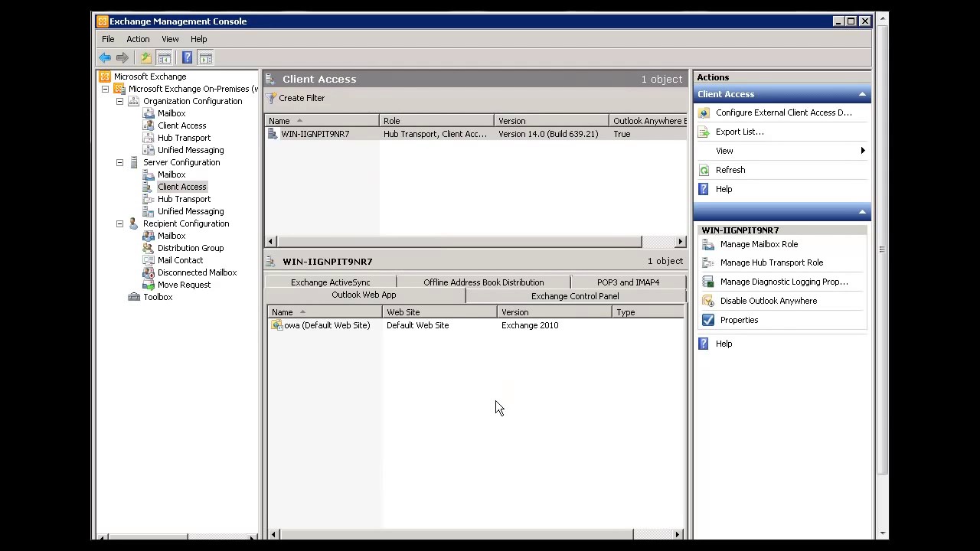Click the Move Request tree icon
The image size is (980, 551).
(149, 285)
